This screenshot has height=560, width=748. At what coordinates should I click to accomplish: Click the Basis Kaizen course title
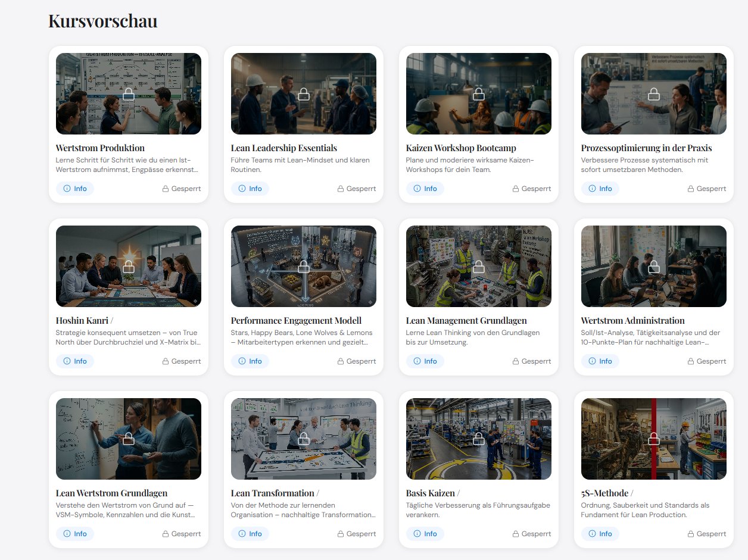click(430, 493)
